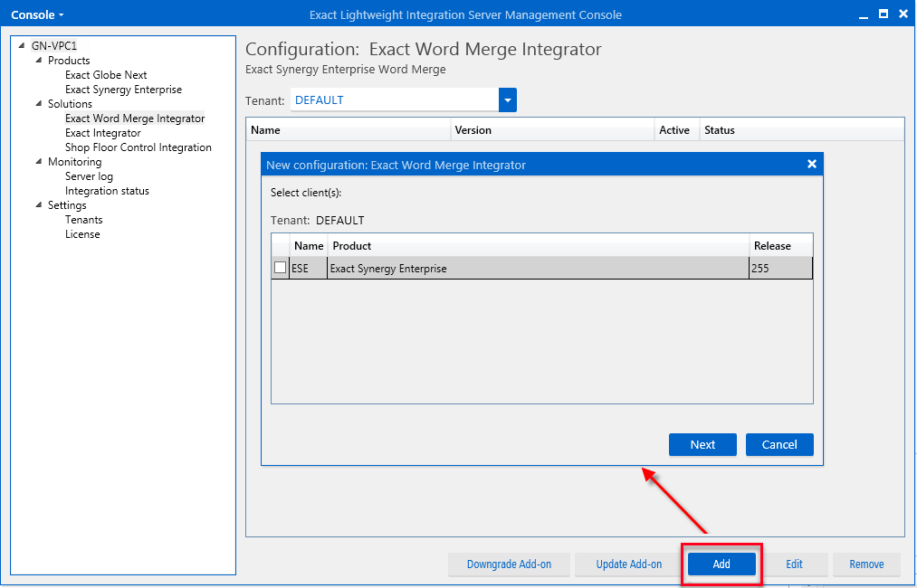Click the Edit button

794,564
